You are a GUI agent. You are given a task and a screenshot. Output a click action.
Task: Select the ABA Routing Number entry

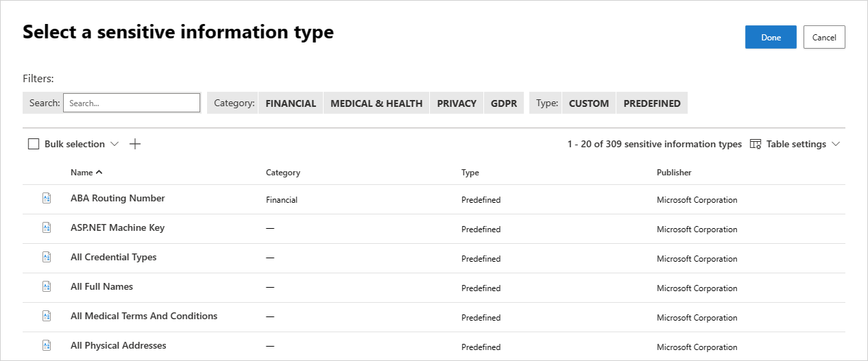(x=118, y=198)
